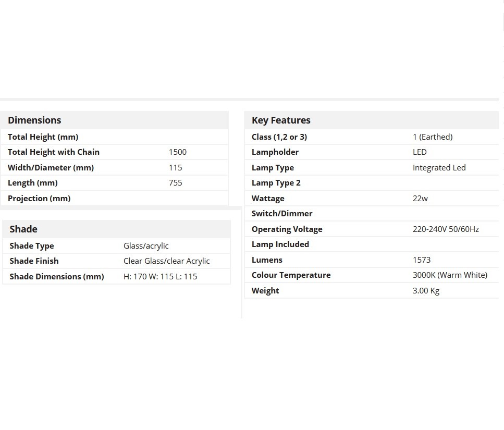The image size is (504, 430).
Task: Select the Shade Dimensions value text
Action: pos(160,277)
